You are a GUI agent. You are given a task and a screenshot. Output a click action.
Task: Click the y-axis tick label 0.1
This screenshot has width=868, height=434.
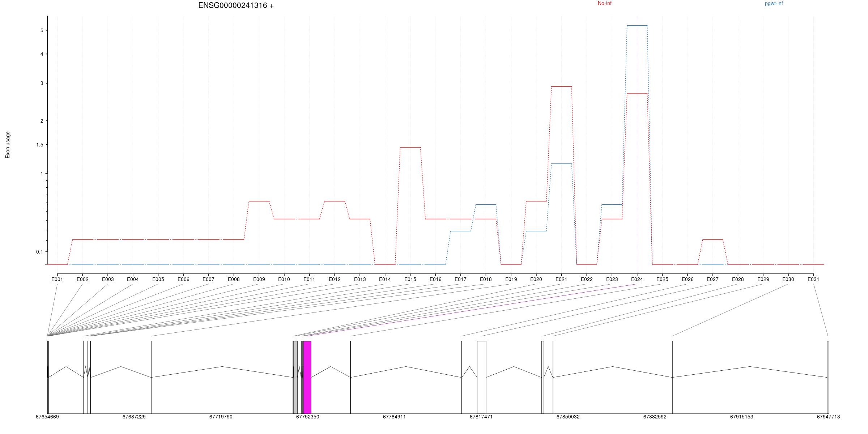click(x=40, y=252)
